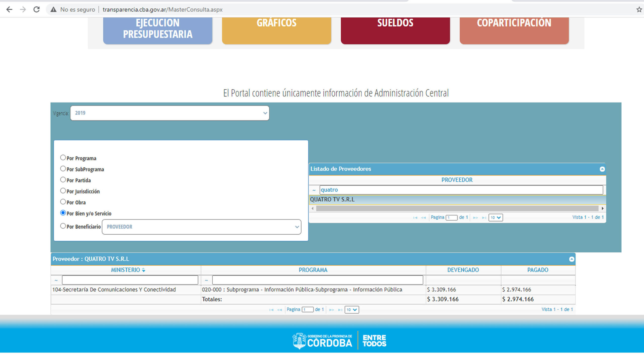Click the not secure warning icon
Image resolution: width=644 pixels, height=361 pixels.
point(53,10)
